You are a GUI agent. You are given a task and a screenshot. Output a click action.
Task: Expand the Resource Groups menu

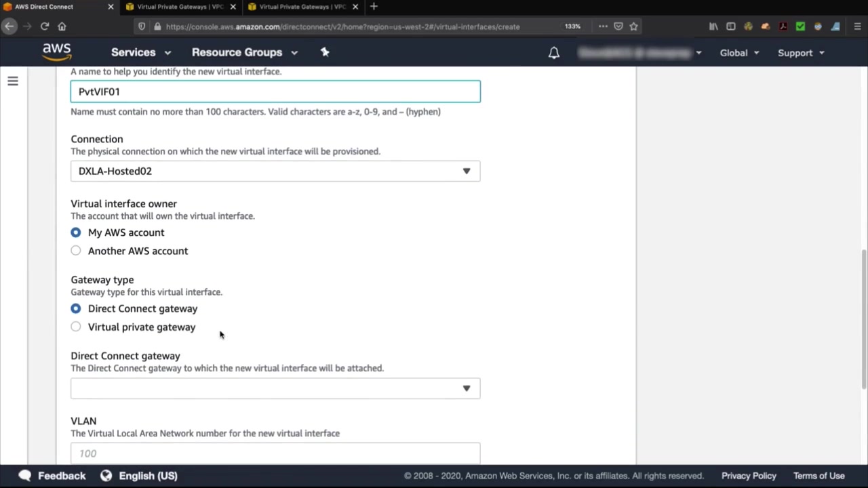pyautogui.click(x=245, y=52)
